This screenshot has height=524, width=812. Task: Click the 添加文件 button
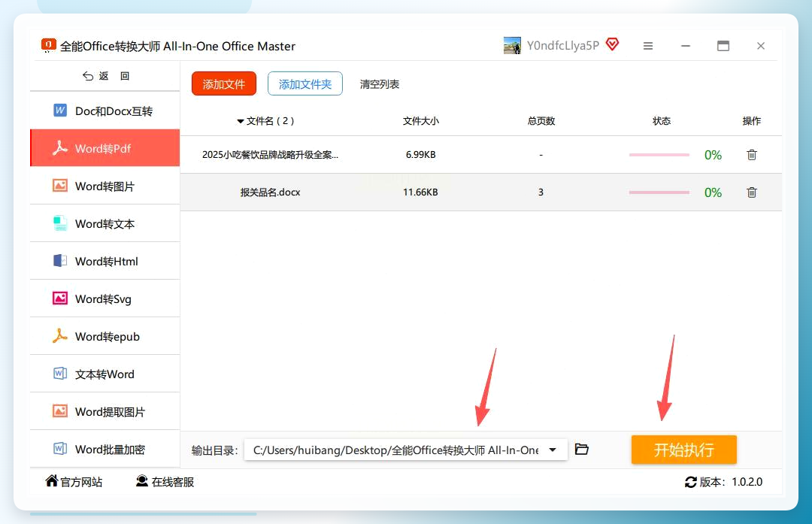click(x=224, y=84)
